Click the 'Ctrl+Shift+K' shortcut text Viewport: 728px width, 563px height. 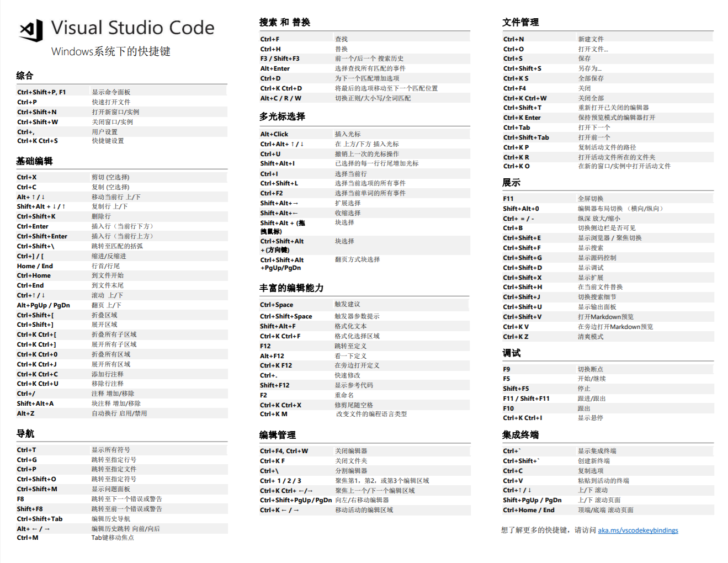tap(36, 216)
